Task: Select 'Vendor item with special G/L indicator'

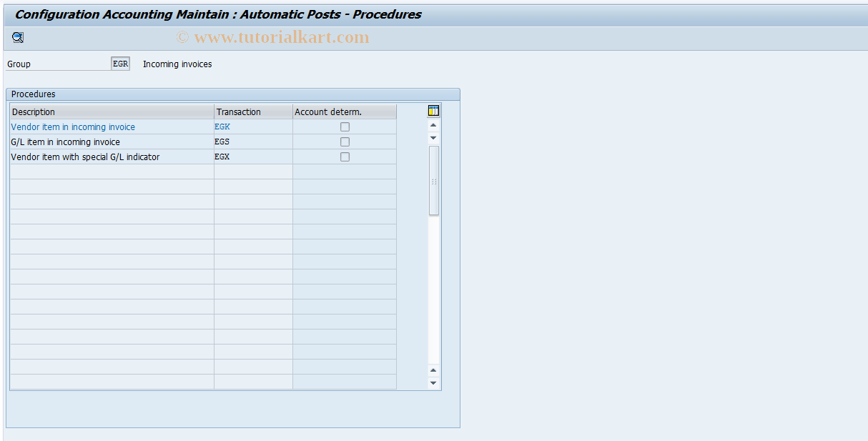Action: tap(112, 157)
